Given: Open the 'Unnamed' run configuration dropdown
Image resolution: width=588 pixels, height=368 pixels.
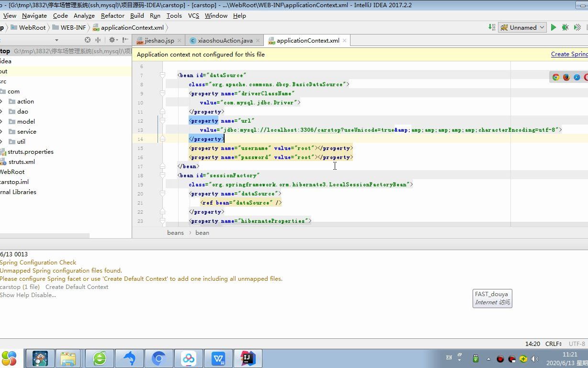Looking at the screenshot, I should [522, 27].
